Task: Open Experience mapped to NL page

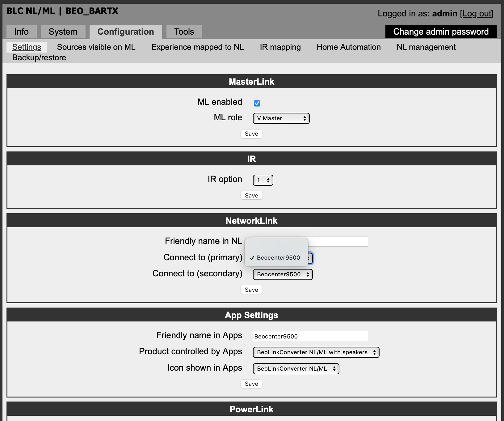Action: point(198,47)
